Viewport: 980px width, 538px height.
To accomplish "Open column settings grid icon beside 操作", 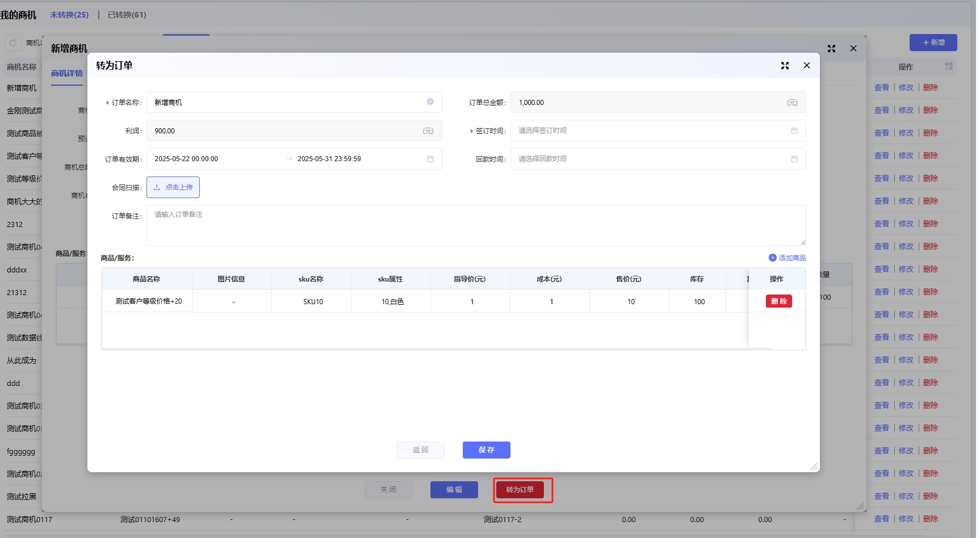I will (x=949, y=66).
